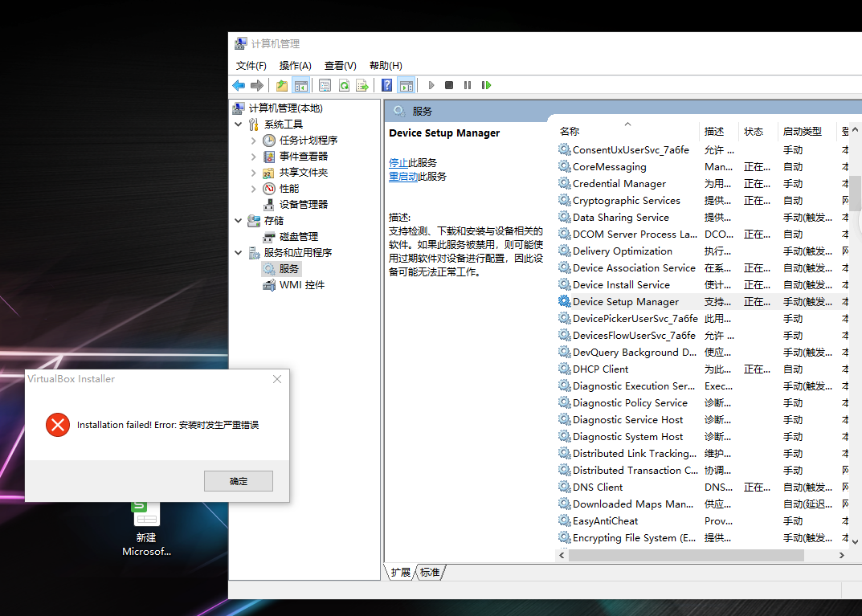Switch to the 标准 tab

(x=429, y=572)
